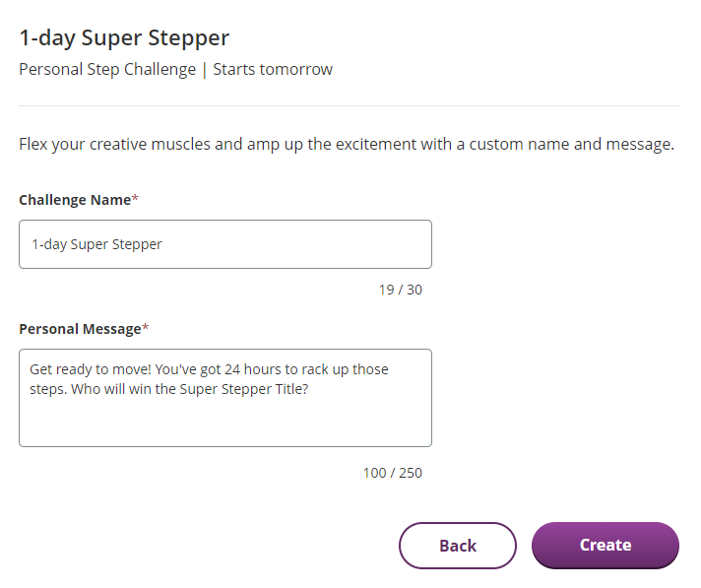
Task: Focus the Personal Message text area
Action: [225, 398]
